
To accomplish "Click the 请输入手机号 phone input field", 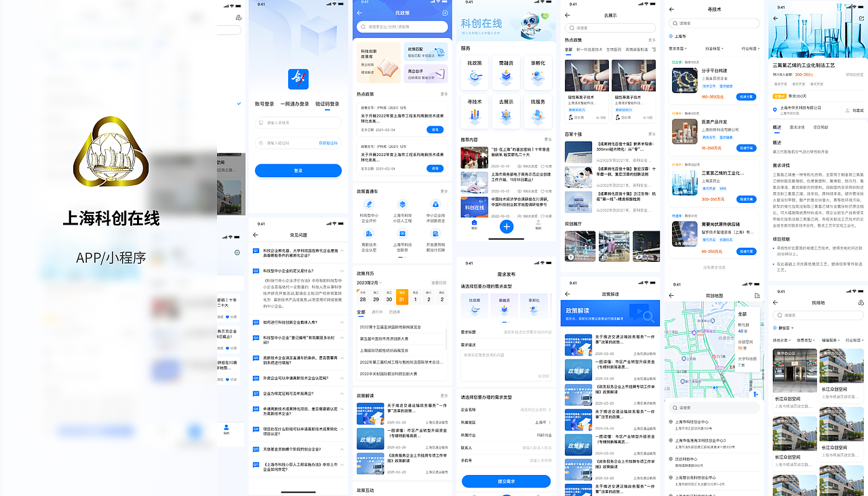I will tap(298, 123).
